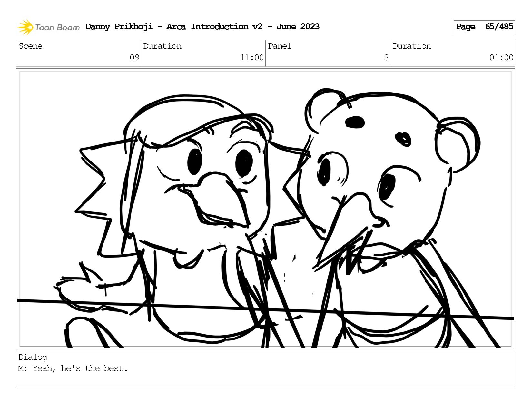This screenshot has height=411, width=532.
Task: Click the panel duration value '01:00'
Action: pos(501,58)
